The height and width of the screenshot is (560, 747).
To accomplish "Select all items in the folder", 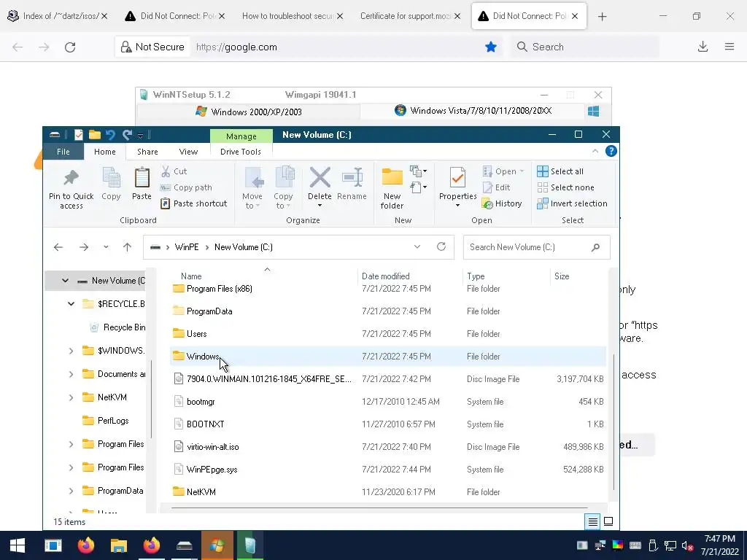I will click(560, 171).
